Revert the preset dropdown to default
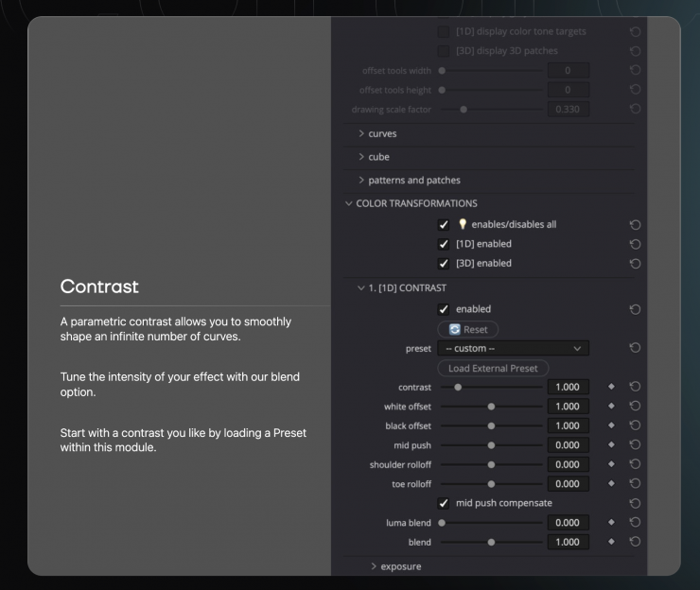The height and width of the screenshot is (590, 700). coord(635,348)
